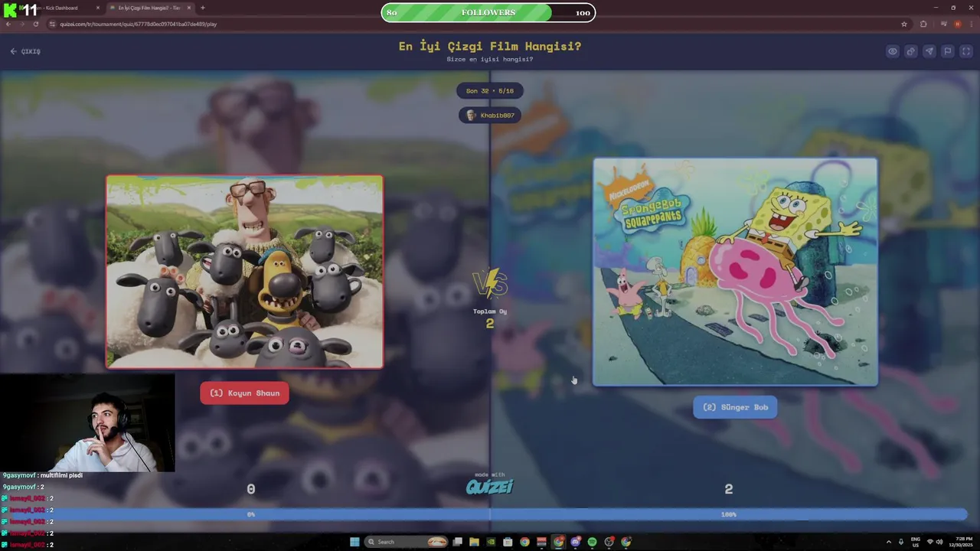Open Task View on taskbar
The width and height of the screenshot is (980, 551).
point(457,542)
